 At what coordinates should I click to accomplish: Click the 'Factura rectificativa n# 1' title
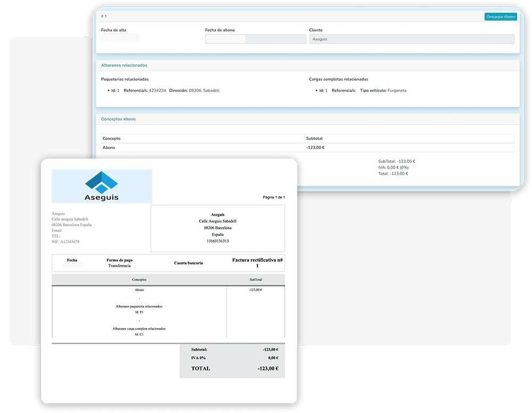click(257, 263)
